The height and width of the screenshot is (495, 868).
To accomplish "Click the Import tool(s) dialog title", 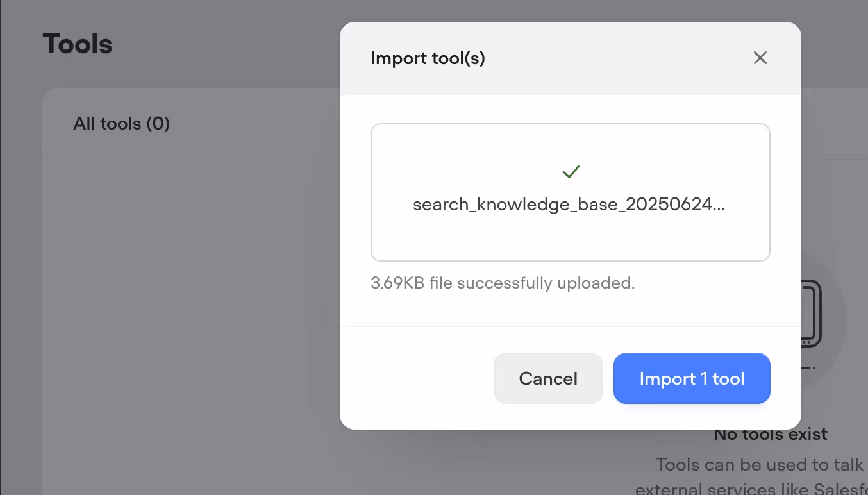I will pyautogui.click(x=428, y=58).
